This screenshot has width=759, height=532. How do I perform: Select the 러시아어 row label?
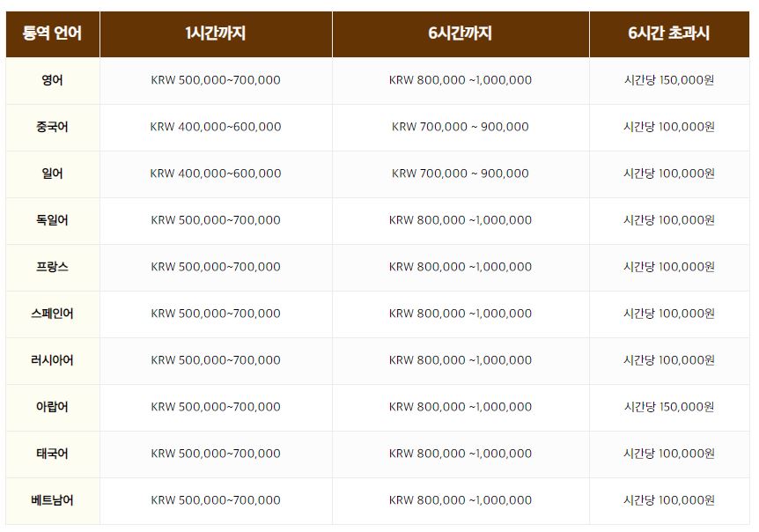click(52, 360)
